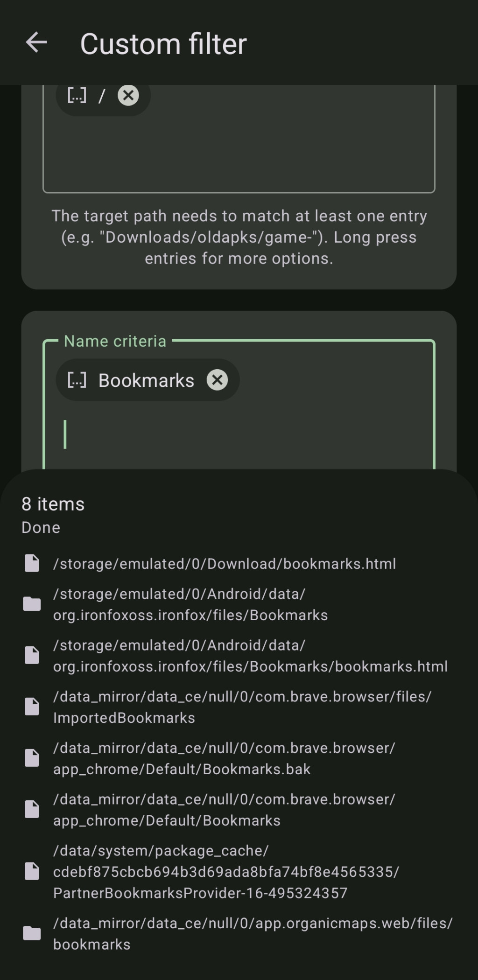The width and height of the screenshot is (478, 980).
Task: Remove the Bookmarks name criteria chip
Action: [217, 380]
